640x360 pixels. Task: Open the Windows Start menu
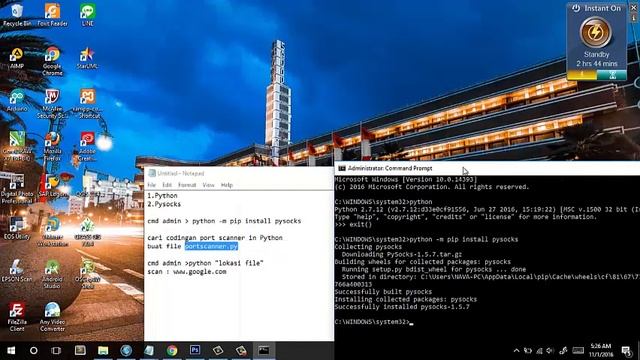pyautogui.click(x=11, y=351)
